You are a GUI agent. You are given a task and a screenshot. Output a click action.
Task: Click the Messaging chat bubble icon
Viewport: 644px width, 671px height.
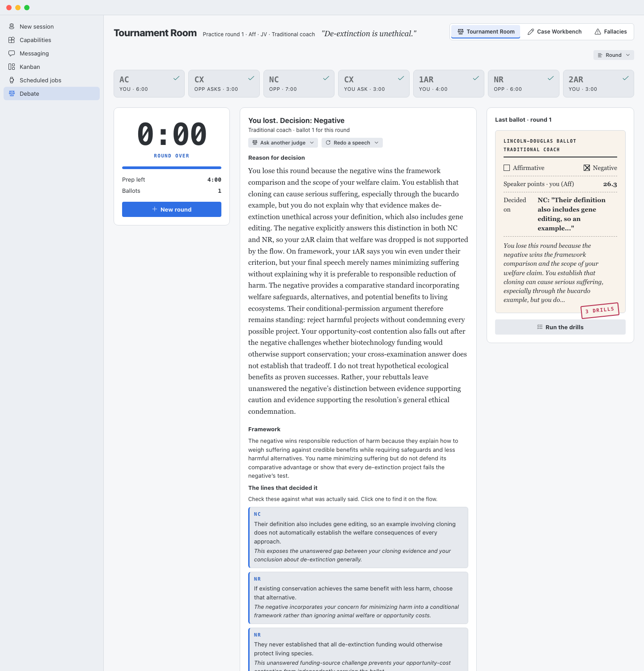coord(12,53)
